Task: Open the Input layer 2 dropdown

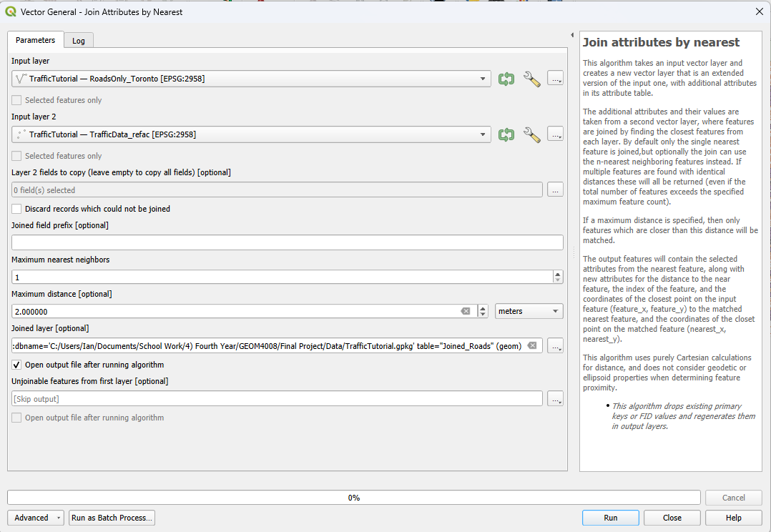Action: (x=251, y=134)
